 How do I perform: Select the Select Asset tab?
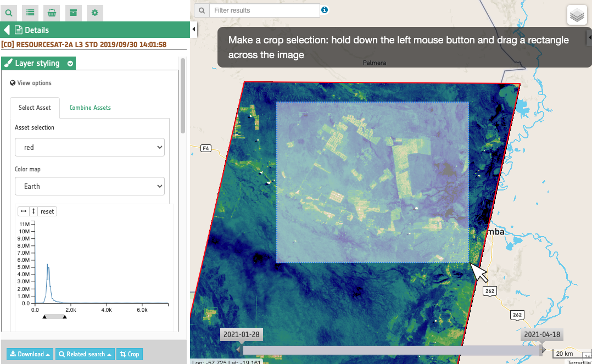[x=35, y=108]
